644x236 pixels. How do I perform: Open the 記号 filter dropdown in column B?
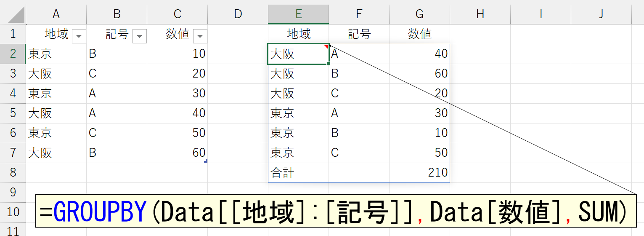140,36
